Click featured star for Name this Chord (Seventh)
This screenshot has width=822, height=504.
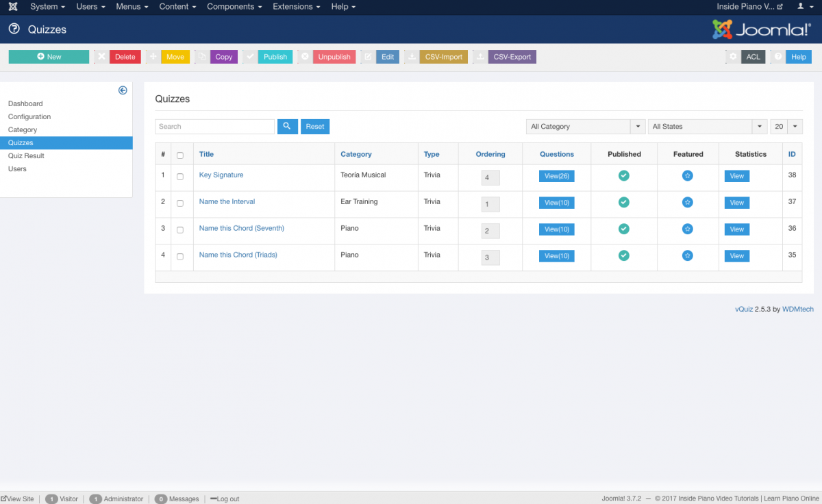pos(687,229)
